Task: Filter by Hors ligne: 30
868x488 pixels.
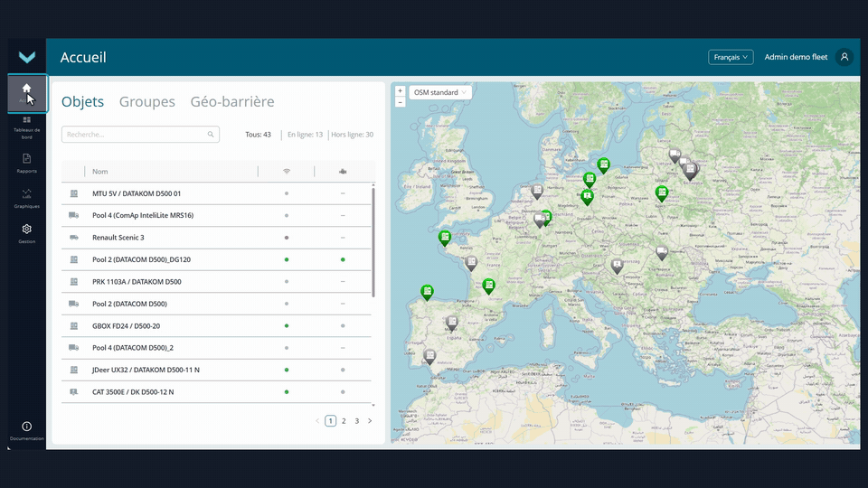Action: click(352, 135)
